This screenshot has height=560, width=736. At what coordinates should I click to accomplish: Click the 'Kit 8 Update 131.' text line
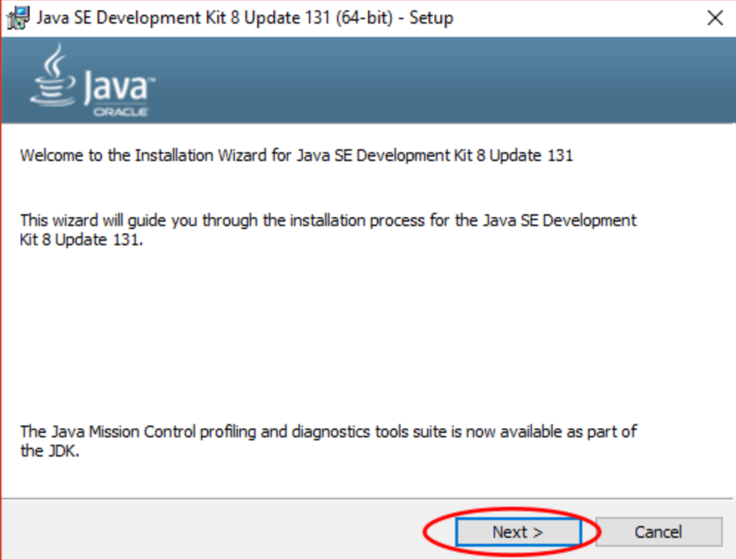coord(81,240)
